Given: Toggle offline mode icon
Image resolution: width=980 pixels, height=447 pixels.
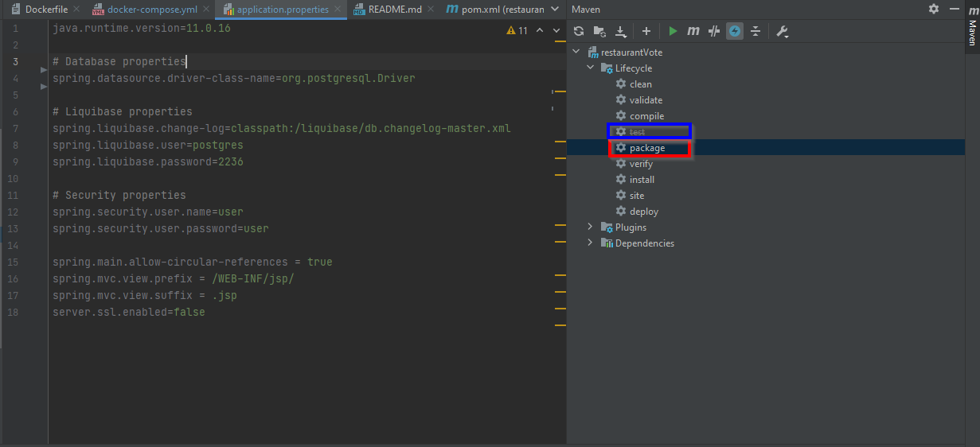Looking at the screenshot, I should (714, 31).
